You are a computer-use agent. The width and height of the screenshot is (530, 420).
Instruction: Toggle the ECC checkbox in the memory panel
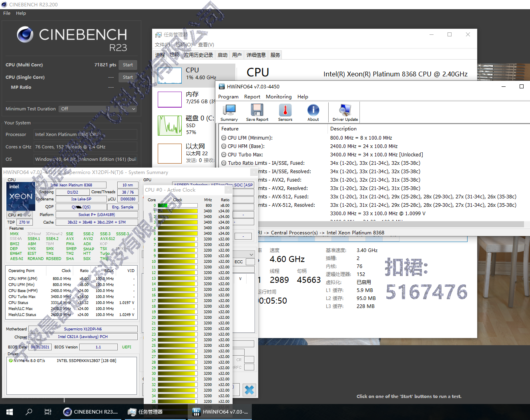click(x=250, y=262)
